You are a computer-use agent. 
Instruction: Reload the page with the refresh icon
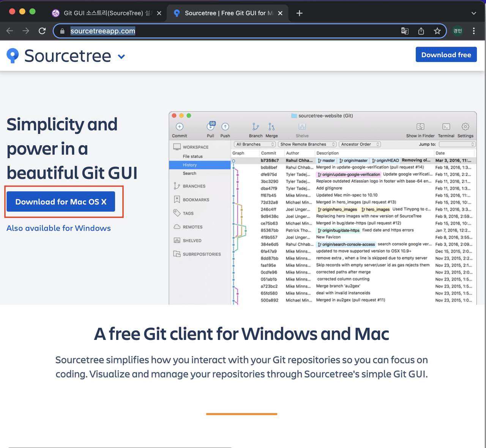pyautogui.click(x=42, y=31)
